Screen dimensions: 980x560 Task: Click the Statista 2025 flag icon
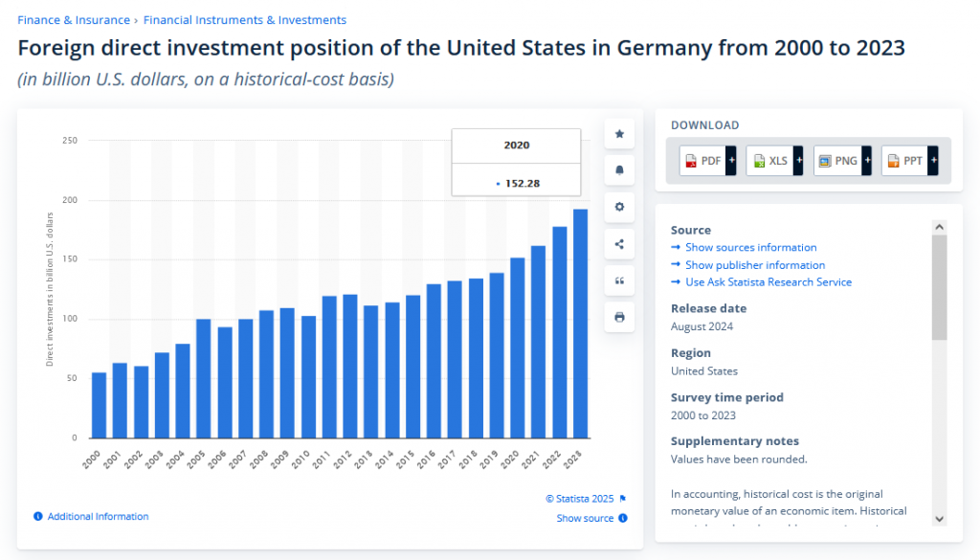623,499
